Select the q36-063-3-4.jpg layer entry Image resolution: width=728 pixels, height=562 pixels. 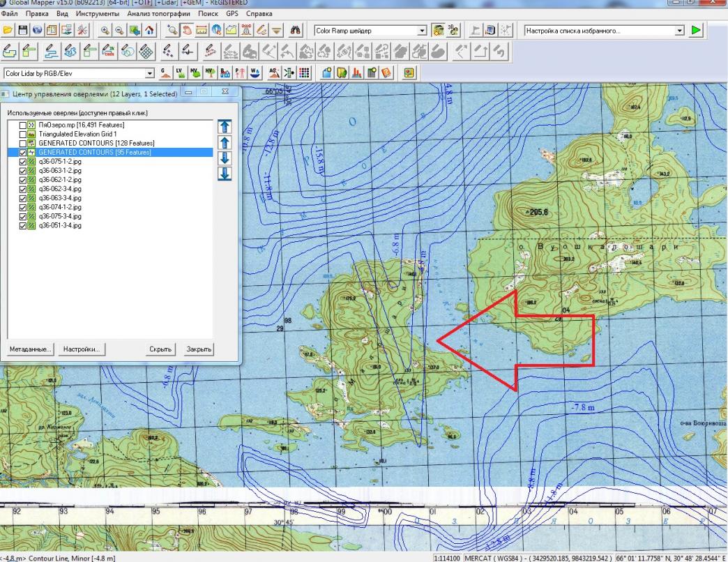[60, 198]
